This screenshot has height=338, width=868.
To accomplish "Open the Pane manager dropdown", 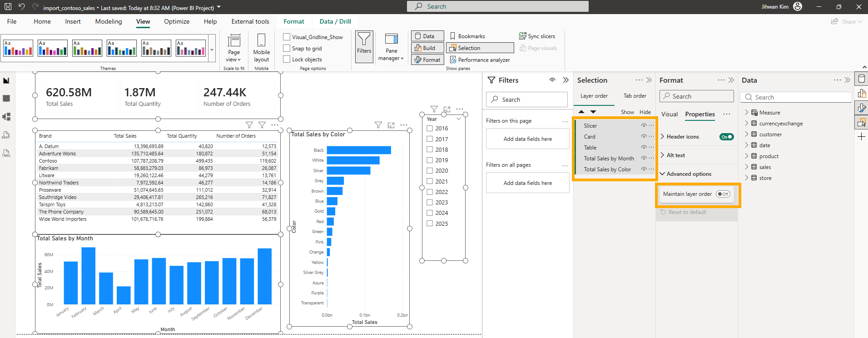I will [391, 47].
